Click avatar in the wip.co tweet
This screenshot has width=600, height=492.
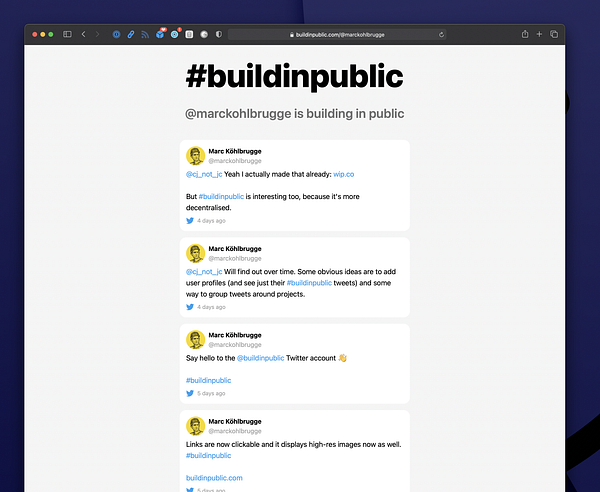coord(196,156)
